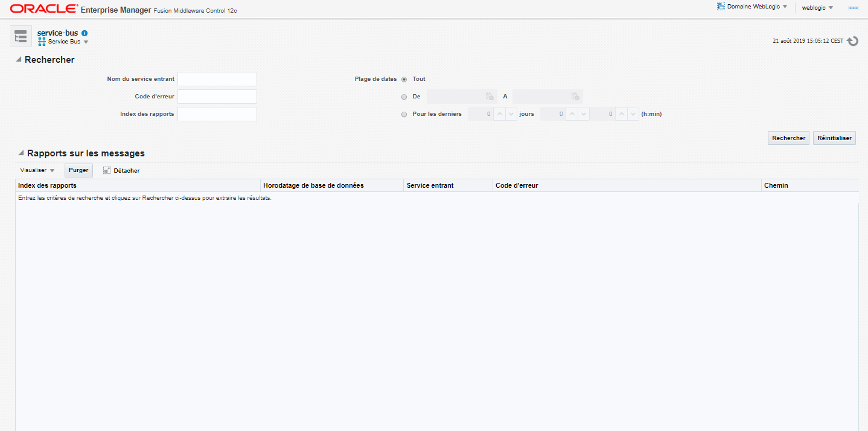This screenshot has width=868, height=431.
Task: Click the three-dots icon at top right
Action: pos(853,8)
